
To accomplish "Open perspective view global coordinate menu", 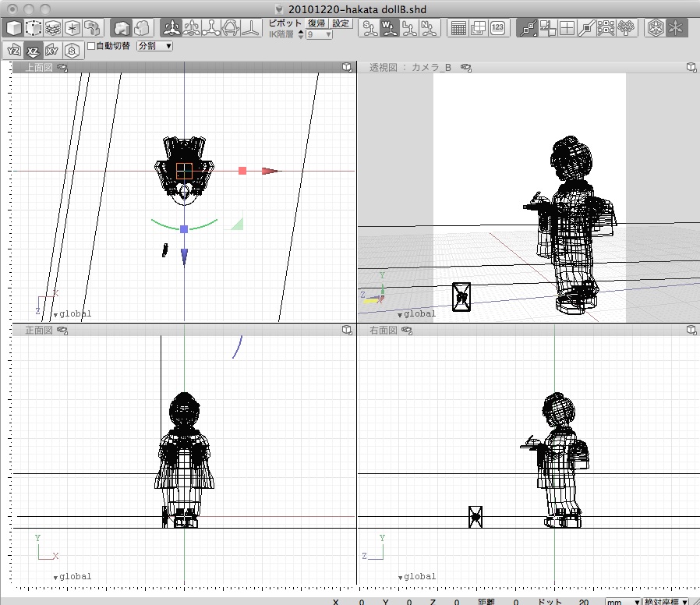I will (416, 314).
